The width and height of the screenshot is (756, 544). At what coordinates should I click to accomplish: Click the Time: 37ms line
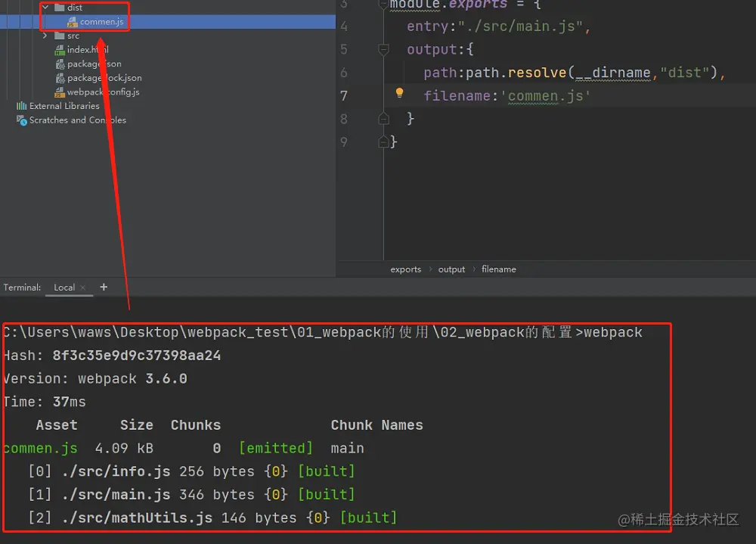pos(45,402)
